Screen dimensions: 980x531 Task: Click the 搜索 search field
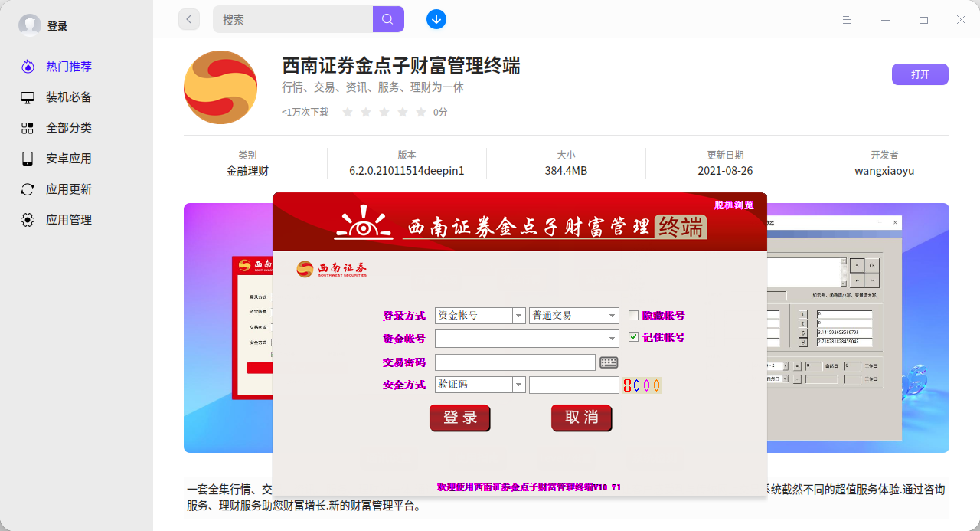tap(293, 19)
